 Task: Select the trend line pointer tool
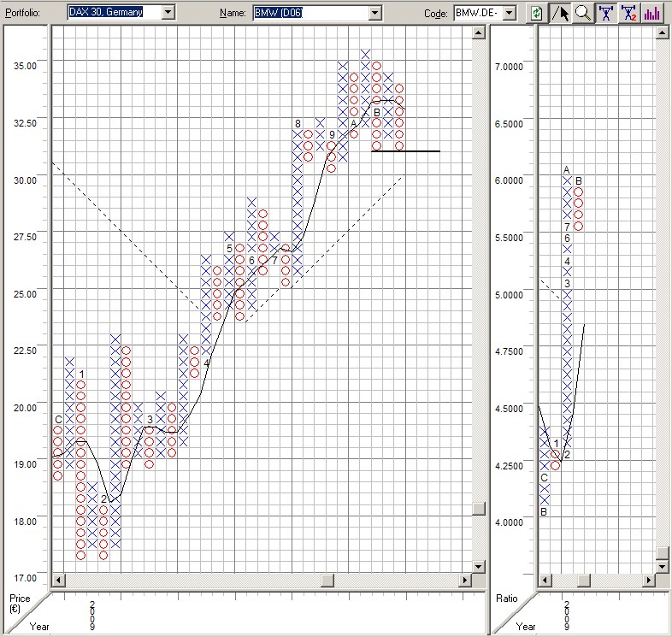tap(560, 13)
